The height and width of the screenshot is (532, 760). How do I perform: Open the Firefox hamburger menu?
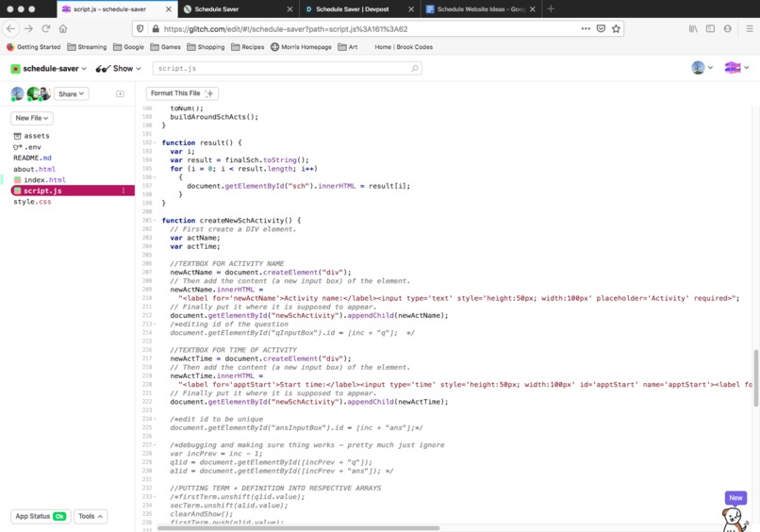(x=750, y=28)
